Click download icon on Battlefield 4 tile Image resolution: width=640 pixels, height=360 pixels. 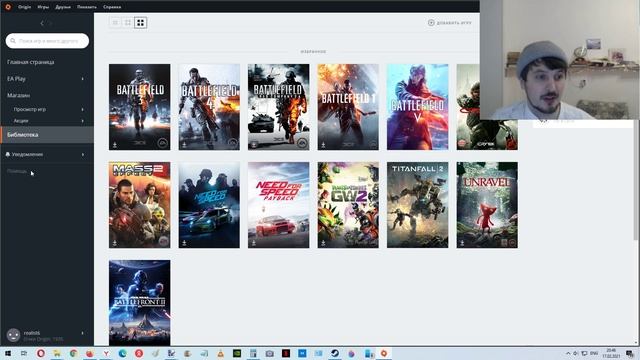(184, 145)
